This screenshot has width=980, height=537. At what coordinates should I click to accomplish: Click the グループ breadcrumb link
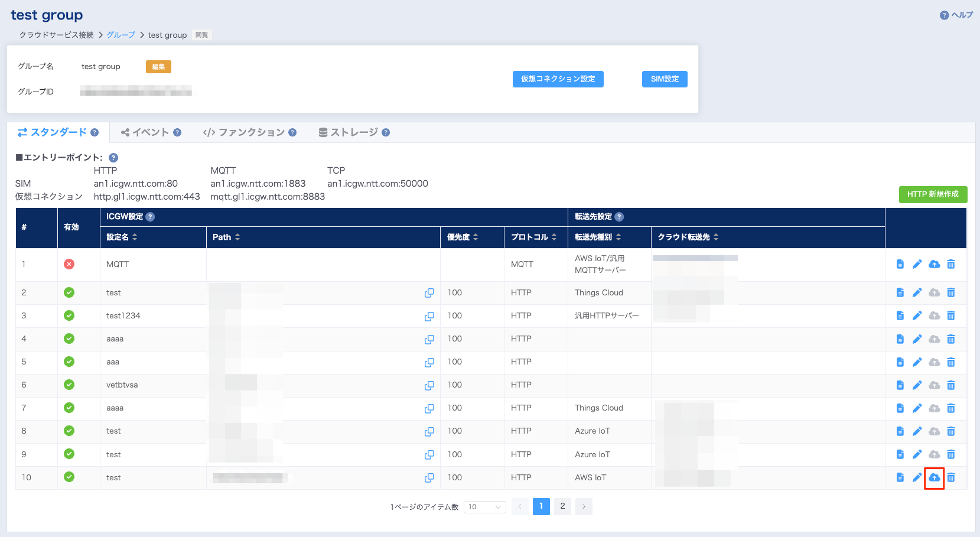point(121,35)
